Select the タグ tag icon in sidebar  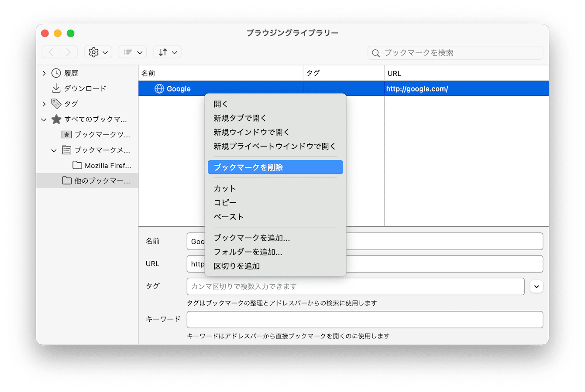click(x=56, y=104)
